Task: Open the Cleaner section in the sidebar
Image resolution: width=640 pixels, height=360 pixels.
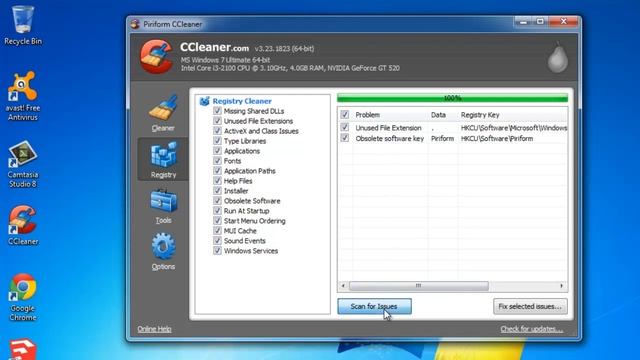Action: (x=163, y=113)
